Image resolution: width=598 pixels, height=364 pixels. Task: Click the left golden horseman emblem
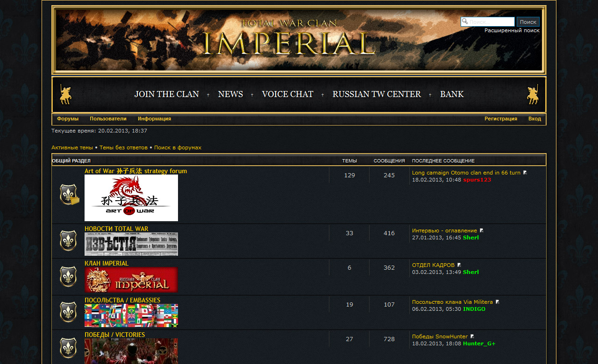[x=66, y=95]
